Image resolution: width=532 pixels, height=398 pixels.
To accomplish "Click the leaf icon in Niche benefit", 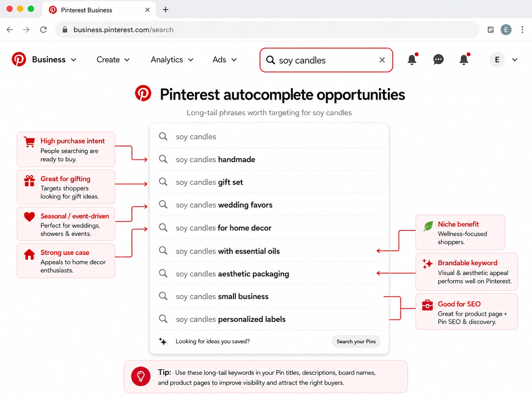I will click(428, 226).
